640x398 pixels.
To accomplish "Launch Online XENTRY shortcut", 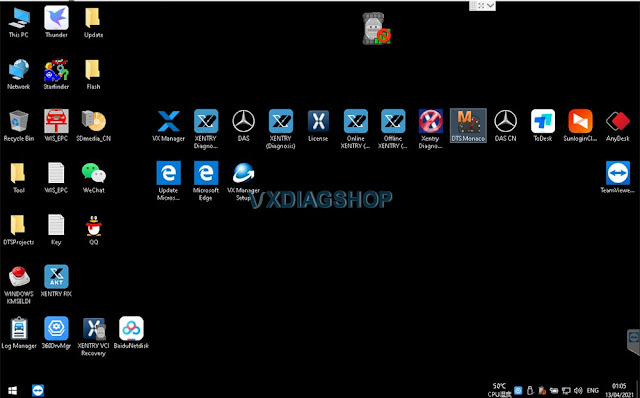I will point(356,129).
